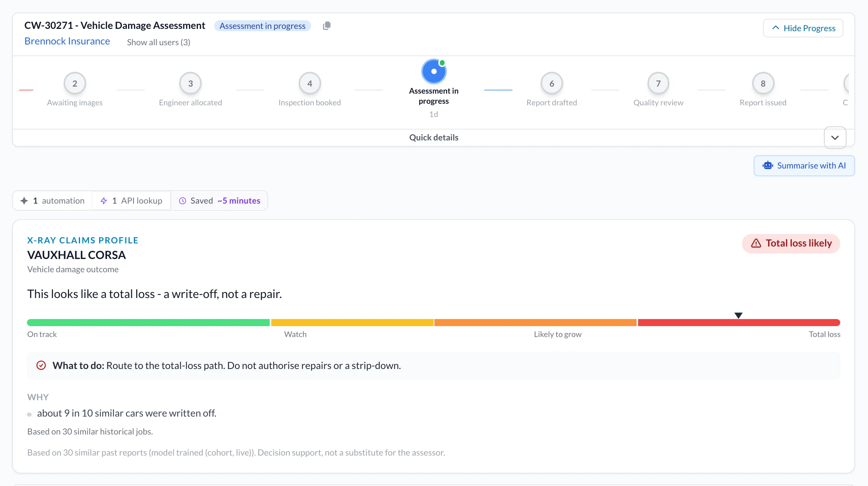Select step 8 Report issued circle
868x486 pixels.
pos(763,83)
